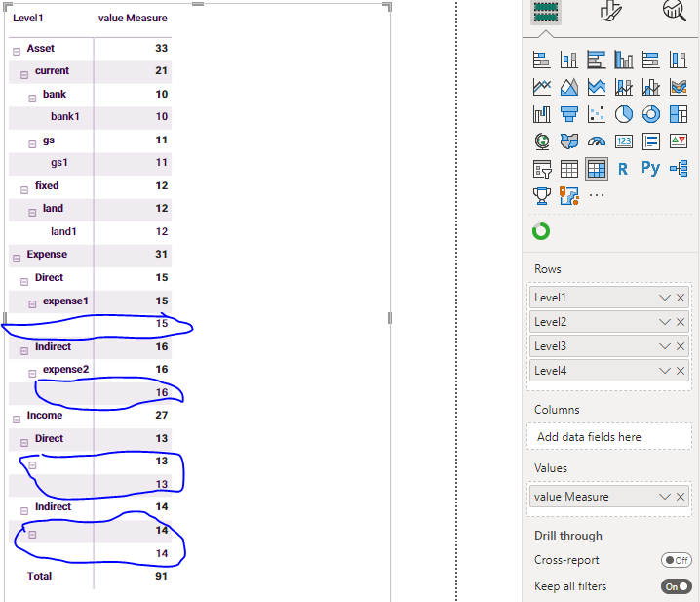Select the Slicer visual

point(541,169)
